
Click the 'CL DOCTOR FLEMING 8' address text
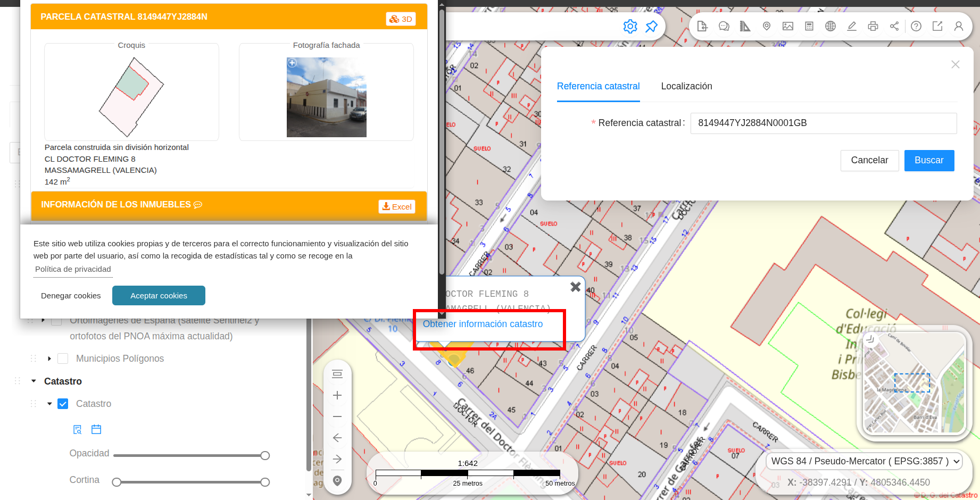(90, 159)
